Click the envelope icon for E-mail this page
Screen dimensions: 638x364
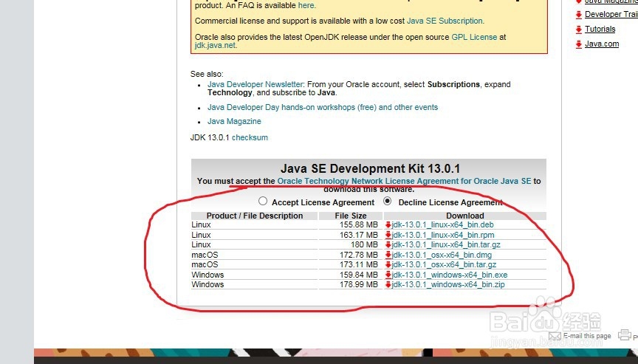pos(555,335)
